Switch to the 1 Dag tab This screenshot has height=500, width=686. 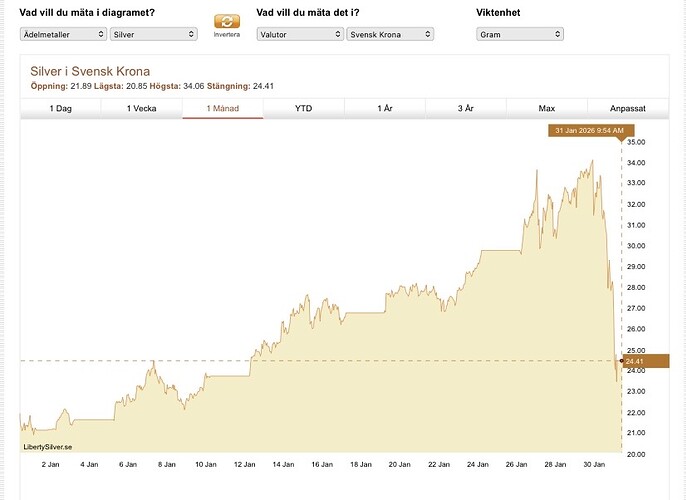(60, 108)
